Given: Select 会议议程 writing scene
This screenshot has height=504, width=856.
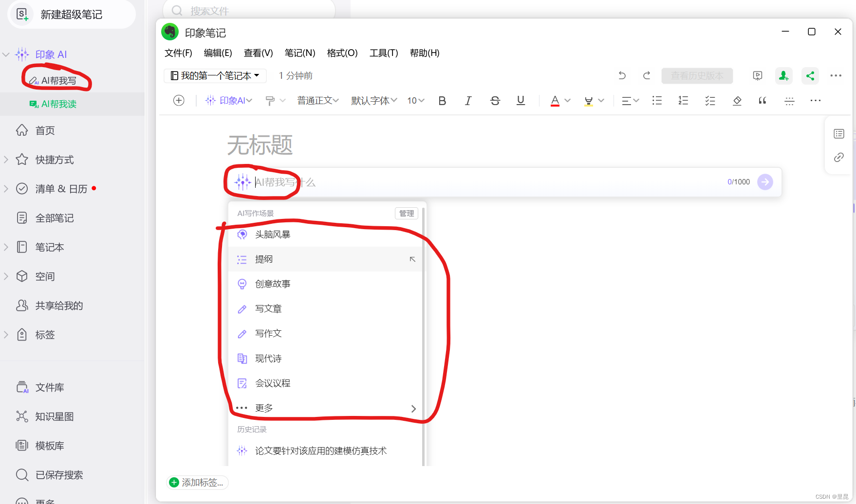Looking at the screenshot, I should (x=326, y=383).
